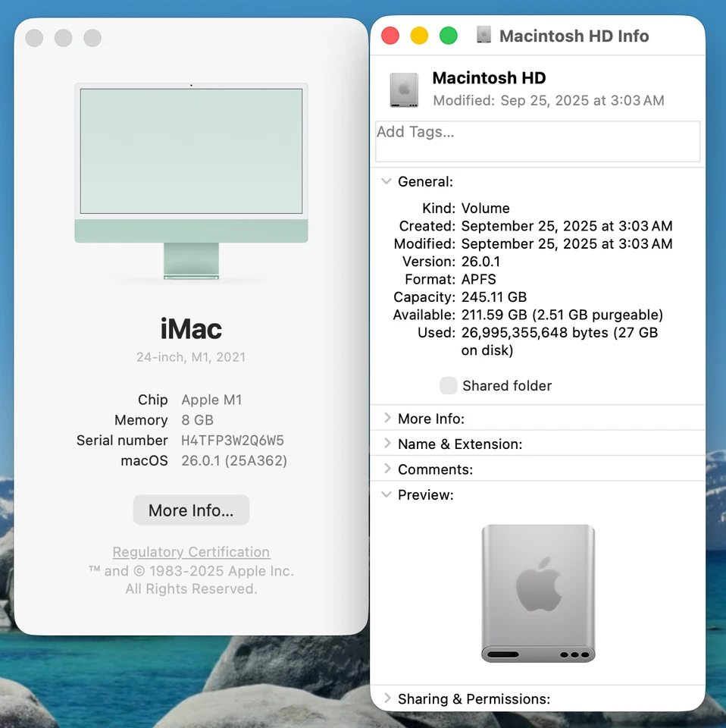This screenshot has height=728, width=726.
Task: Expand the Comments section
Action: point(387,469)
